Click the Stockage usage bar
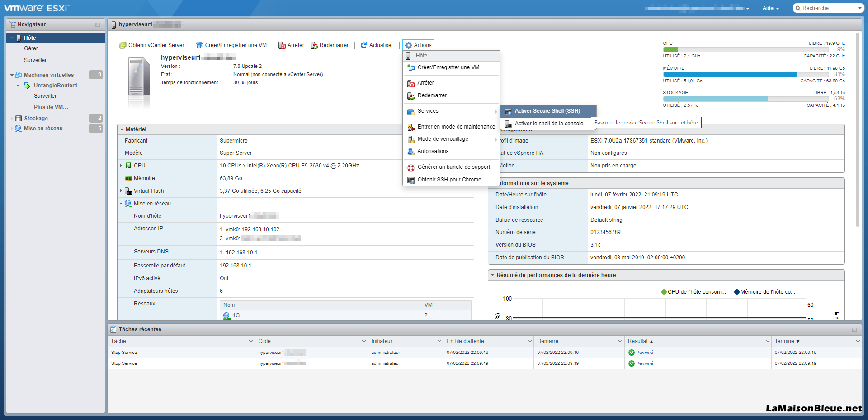Image resolution: width=868 pixels, height=420 pixels. point(746,99)
